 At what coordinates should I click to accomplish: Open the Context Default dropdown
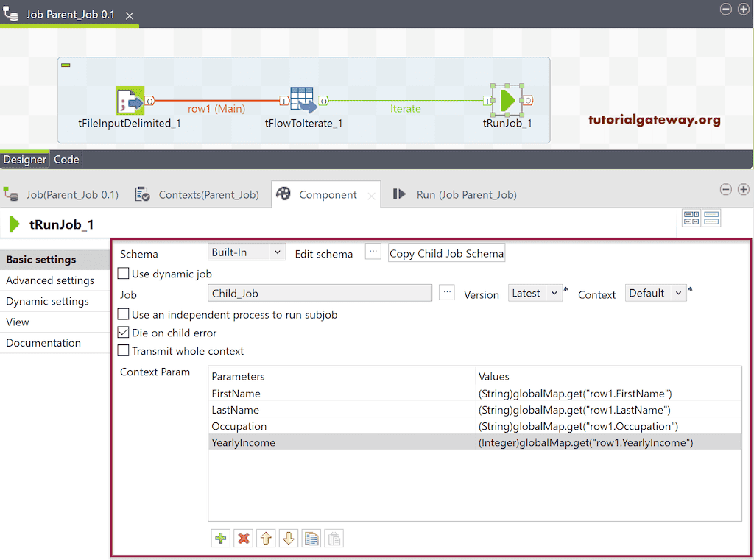(x=656, y=293)
